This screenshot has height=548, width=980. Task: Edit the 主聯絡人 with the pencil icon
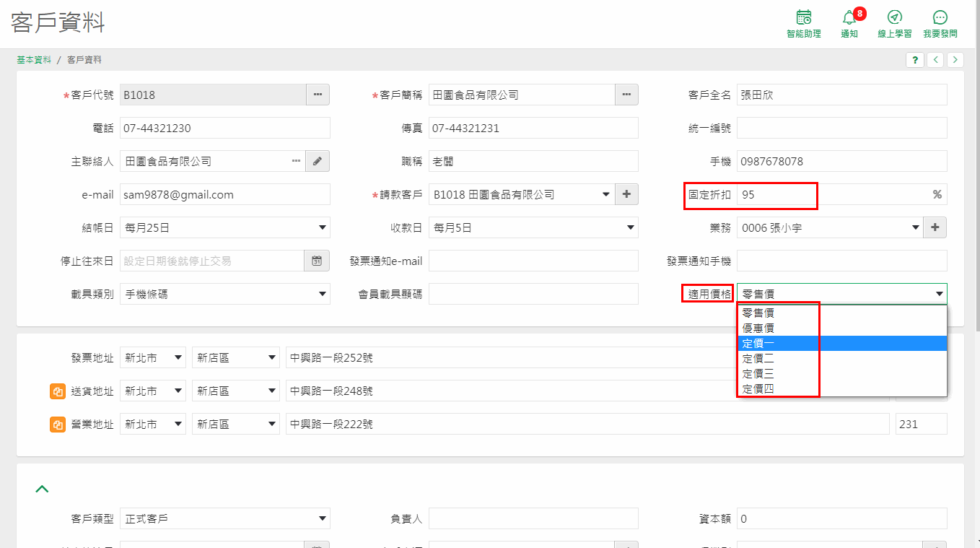tap(318, 161)
